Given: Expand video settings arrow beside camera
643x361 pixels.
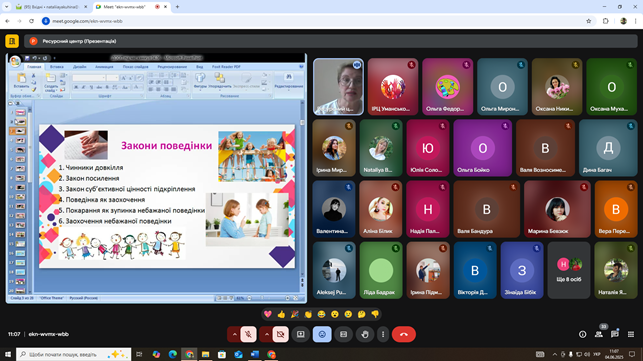Looking at the screenshot, I should point(266,334).
